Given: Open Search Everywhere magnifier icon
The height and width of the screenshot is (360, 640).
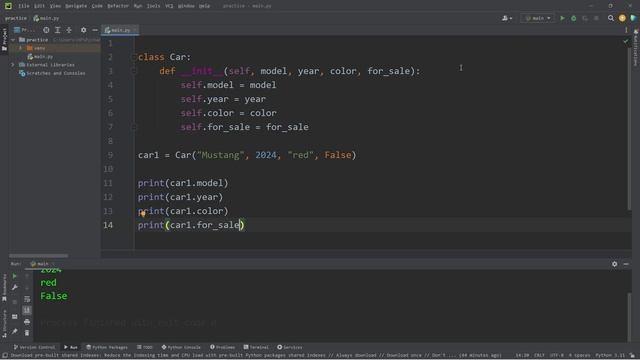Looking at the screenshot, I should tap(611, 18).
